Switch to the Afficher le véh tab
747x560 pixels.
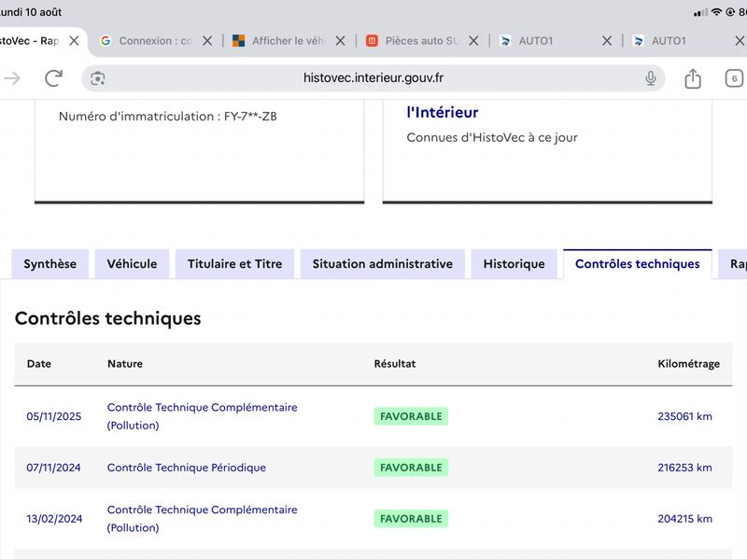(278, 41)
